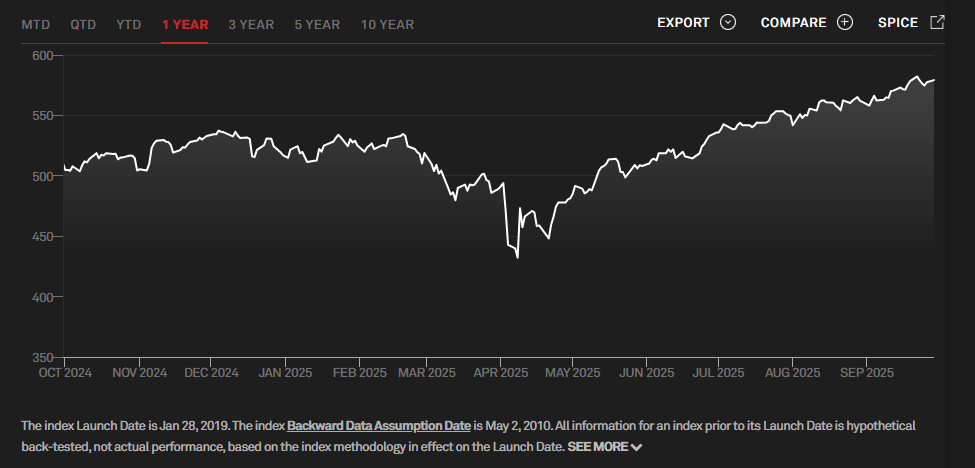Screen dimensions: 975x468
Task: Click the circled chevron icon beside EXPORT
Action: point(727,23)
